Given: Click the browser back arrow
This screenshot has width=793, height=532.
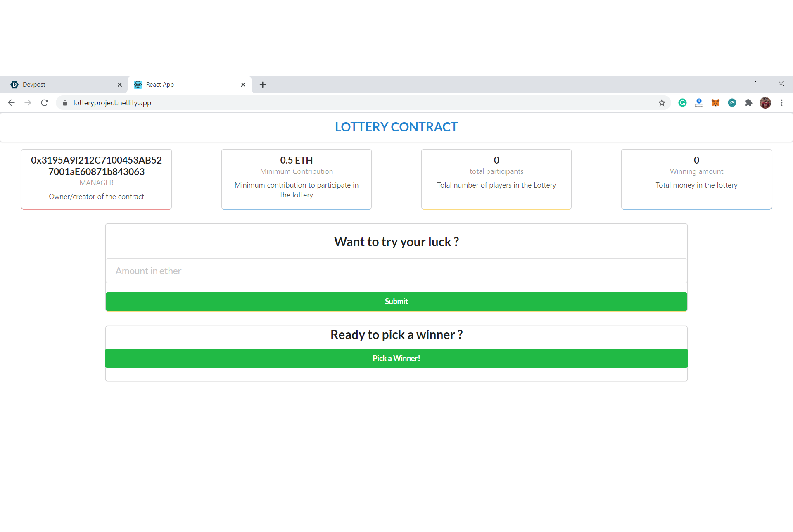Looking at the screenshot, I should pos(12,103).
